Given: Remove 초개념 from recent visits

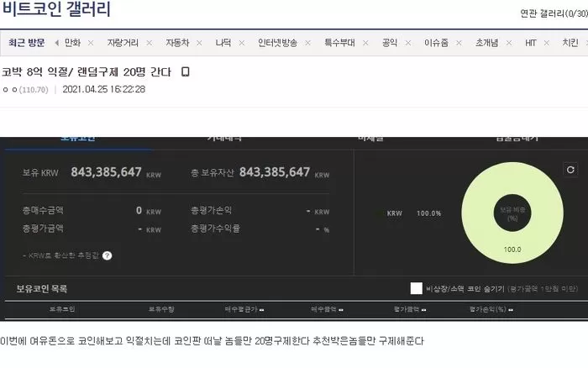Looking at the screenshot, I should pos(509,43).
